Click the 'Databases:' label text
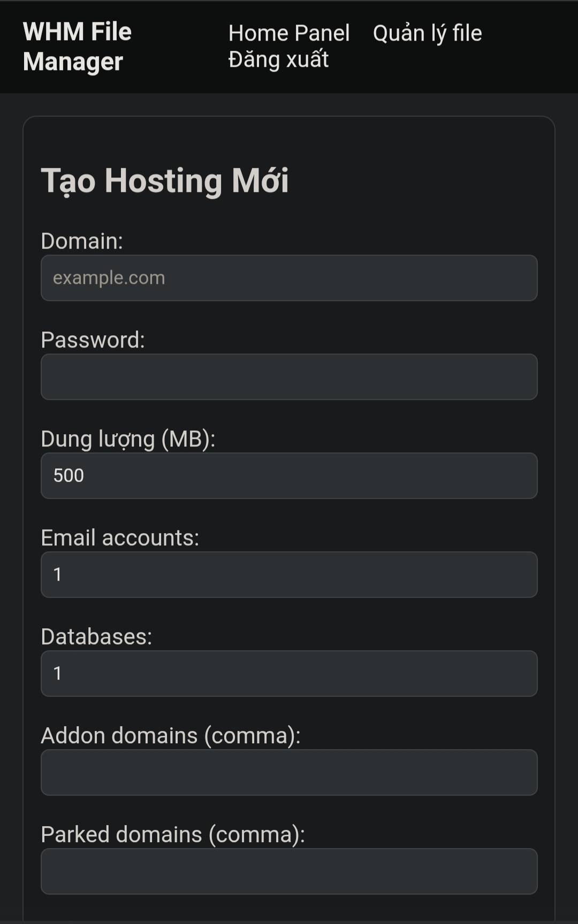Screen dimensions: 578x924 (x=96, y=637)
